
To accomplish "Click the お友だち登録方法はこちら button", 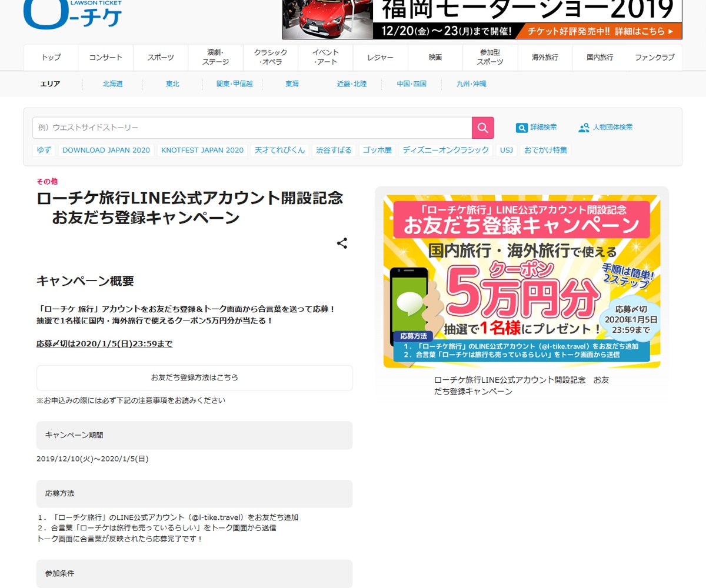I will pos(195,378).
